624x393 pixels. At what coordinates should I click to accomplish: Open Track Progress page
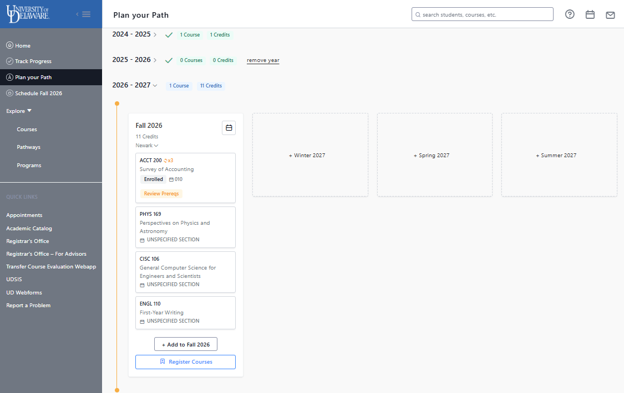coord(33,61)
